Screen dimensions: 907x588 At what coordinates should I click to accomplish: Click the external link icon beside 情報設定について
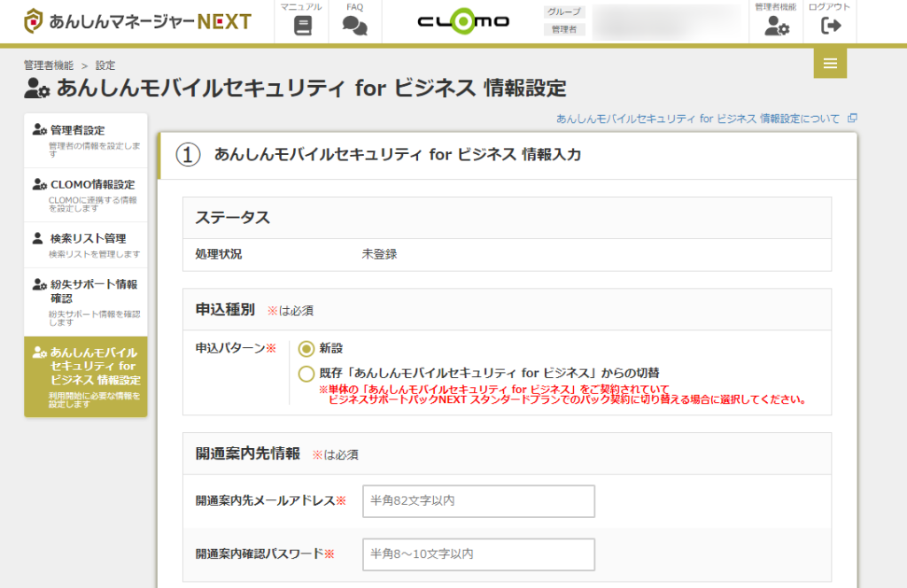(x=852, y=118)
